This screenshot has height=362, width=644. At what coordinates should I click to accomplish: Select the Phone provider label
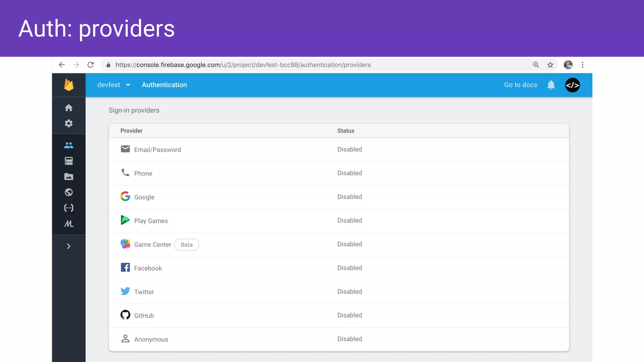(x=143, y=173)
